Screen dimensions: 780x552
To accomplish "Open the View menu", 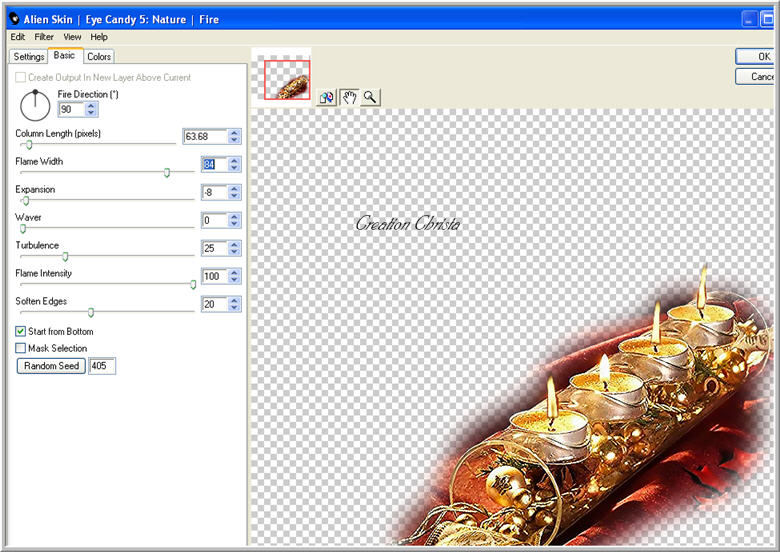I will 72,37.
